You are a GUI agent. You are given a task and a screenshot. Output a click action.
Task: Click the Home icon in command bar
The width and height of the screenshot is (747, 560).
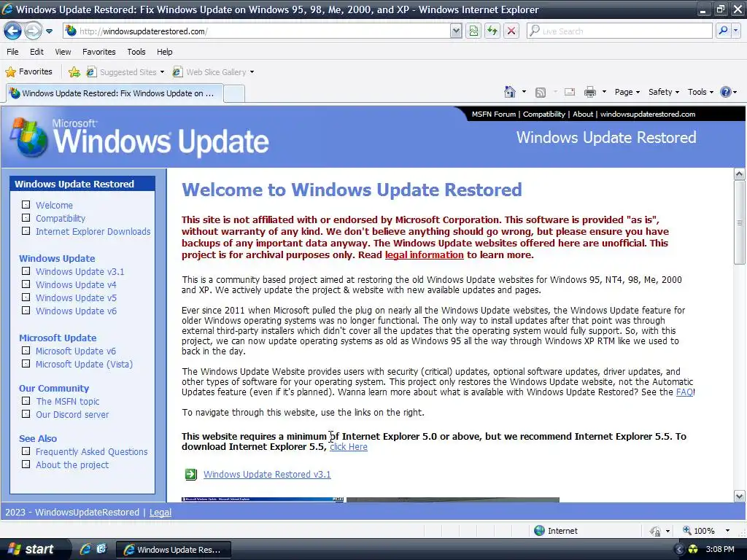[x=510, y=92]
